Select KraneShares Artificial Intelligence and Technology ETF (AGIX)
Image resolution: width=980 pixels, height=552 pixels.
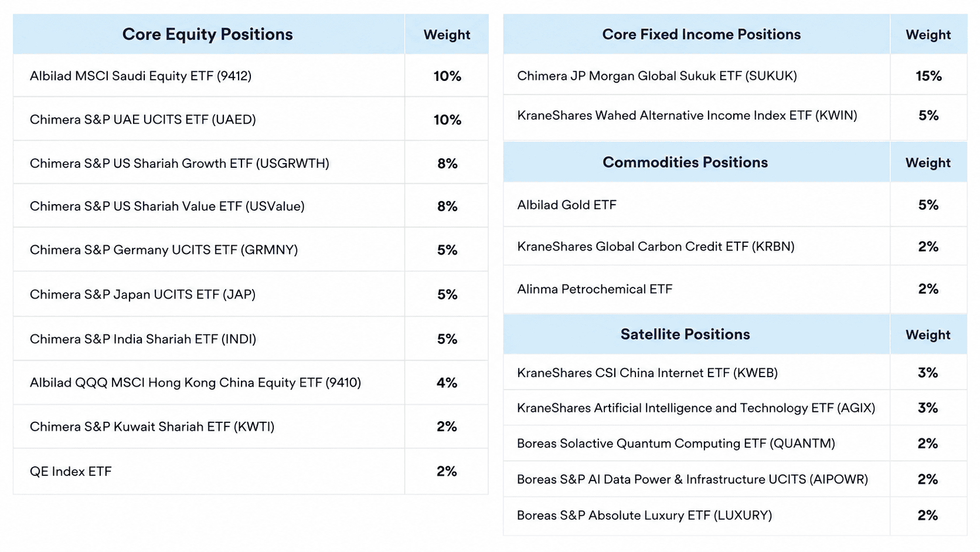(x=696, y=408)
